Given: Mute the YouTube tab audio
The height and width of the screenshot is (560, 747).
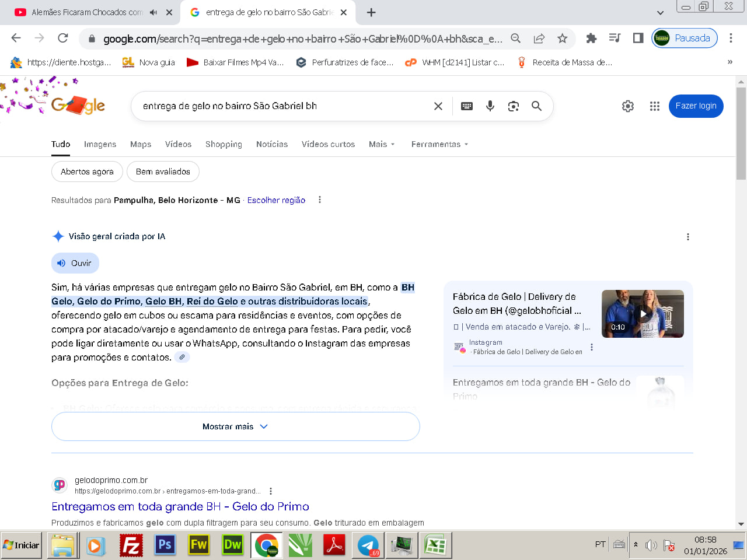Looking at the screenshot, I should coord(153,12).
